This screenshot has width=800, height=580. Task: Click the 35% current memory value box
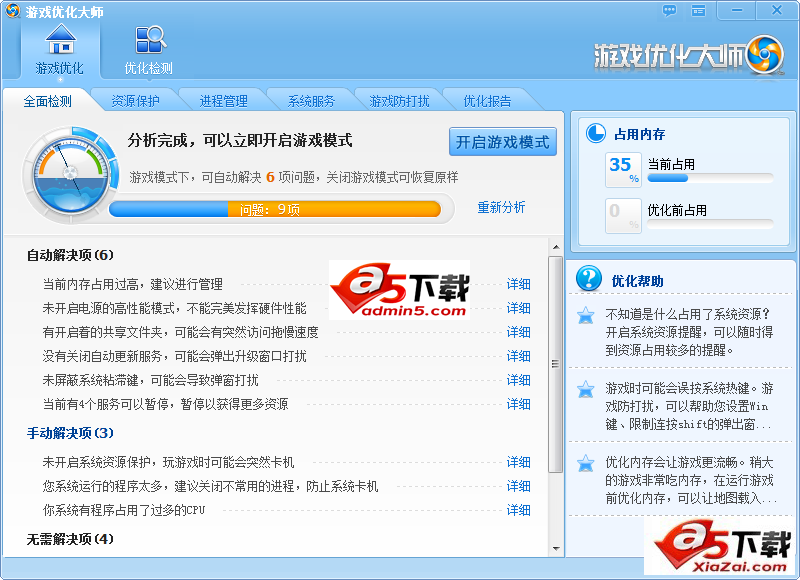pyautogui.click(x=623, y=170)
